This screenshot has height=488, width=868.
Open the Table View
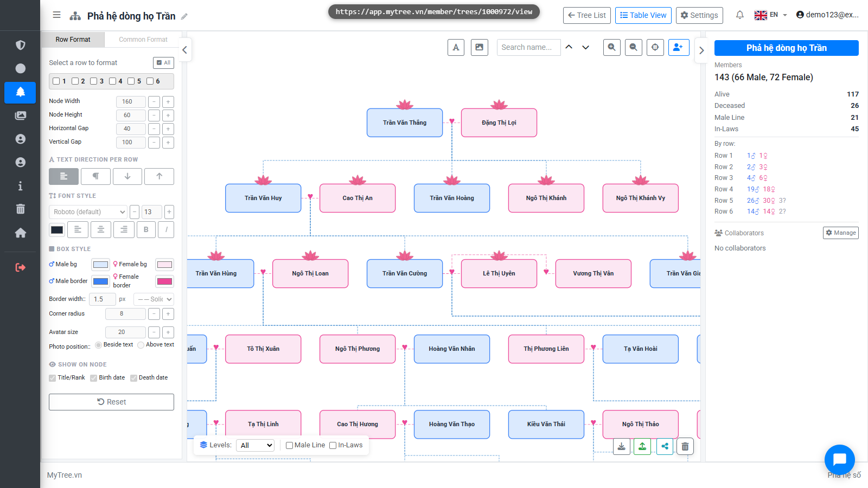643,15
